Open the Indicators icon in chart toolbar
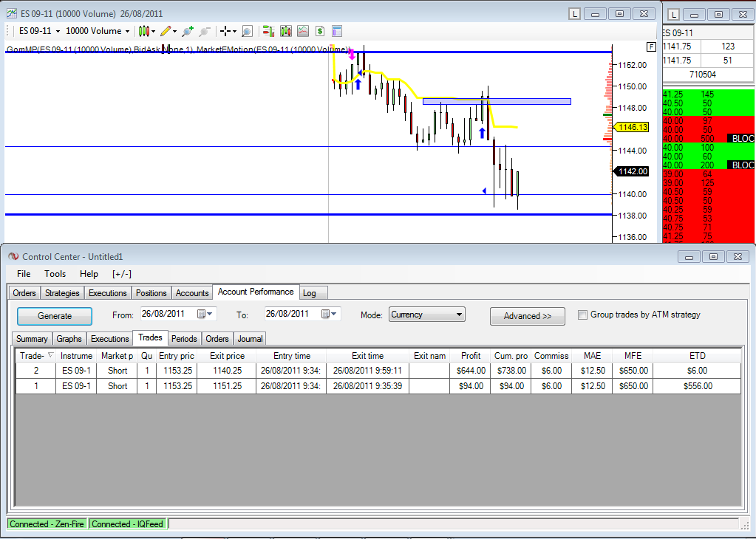 click(x=303, y=31)
